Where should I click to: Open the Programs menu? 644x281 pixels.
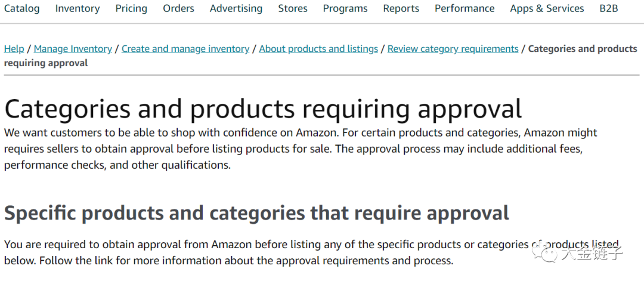[345, 8]
